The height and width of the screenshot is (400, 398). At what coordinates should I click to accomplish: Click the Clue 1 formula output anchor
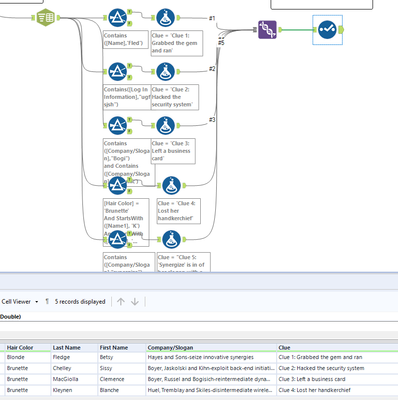pyautogui.click(x=178, y=18)
